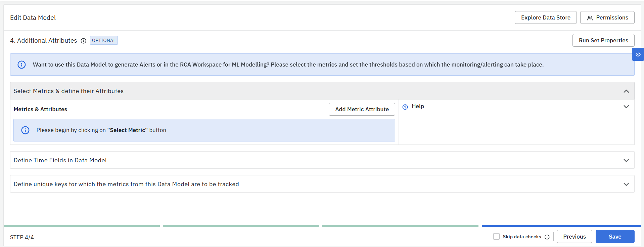Screen dimensions: 644x247
Task: Open Explore Data Store
Action: pos(546,17)
